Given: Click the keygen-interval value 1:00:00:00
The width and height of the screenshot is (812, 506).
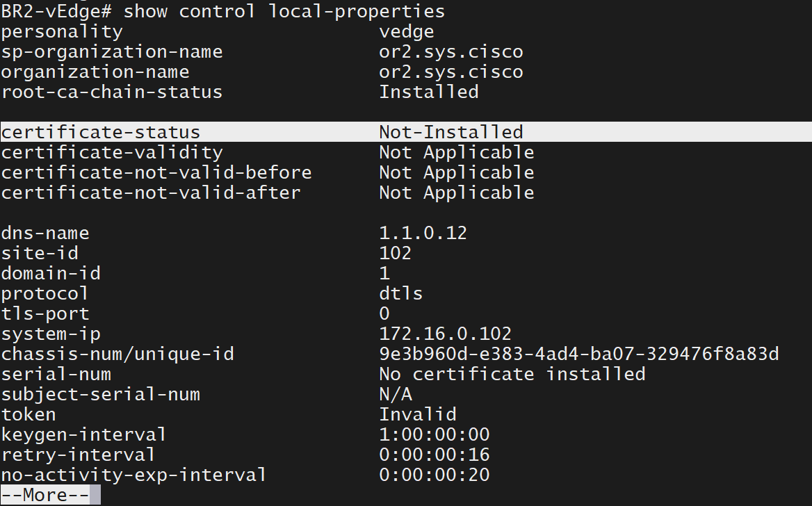Looking at the screenshot, I should (x=434, y=435).
